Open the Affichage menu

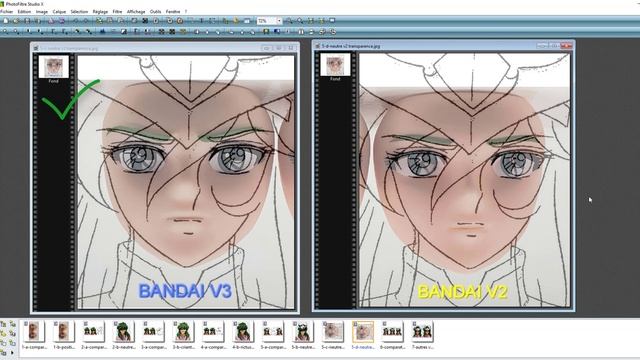click(136, 11)
